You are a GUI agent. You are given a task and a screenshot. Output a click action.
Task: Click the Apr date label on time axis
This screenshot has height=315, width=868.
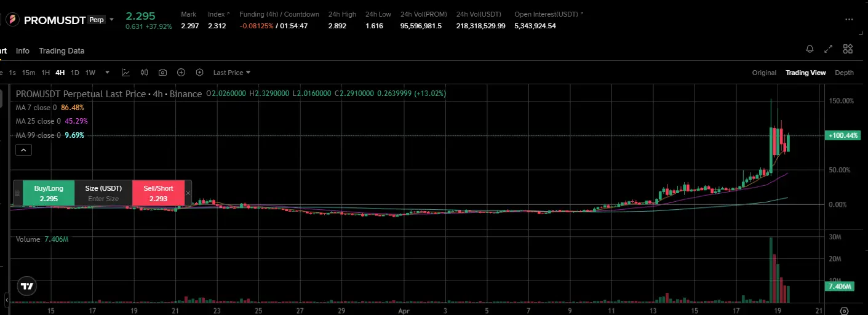(404, 311)
